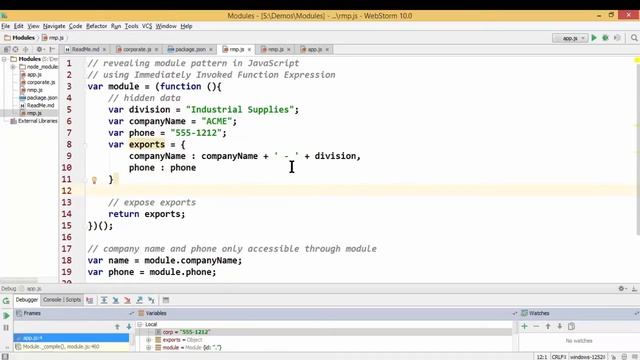This screenshot has width=640, height=360.
Task: Open debug panel settings gear
Action: tap(622, 289)
